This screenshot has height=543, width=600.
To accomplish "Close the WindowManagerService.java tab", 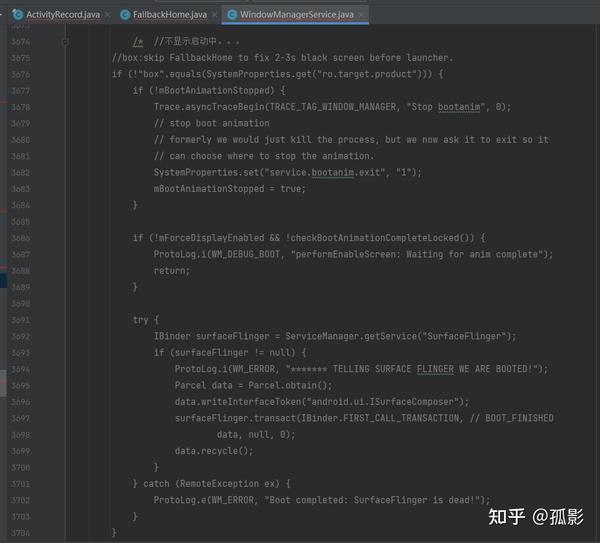I will [x=361, y=15].
